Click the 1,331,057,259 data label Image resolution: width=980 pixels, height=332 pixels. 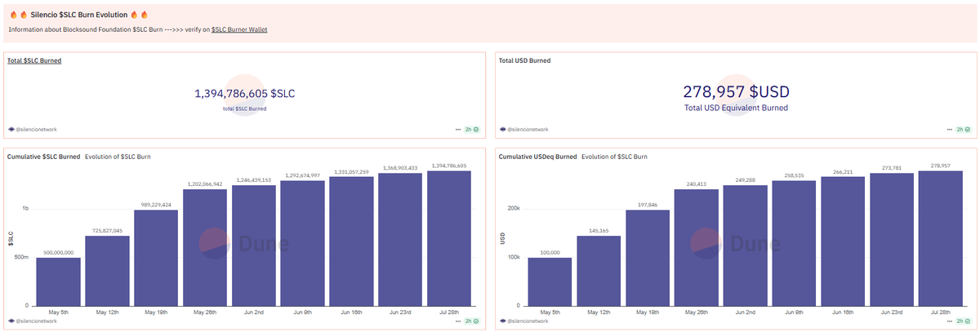point(352,171)
